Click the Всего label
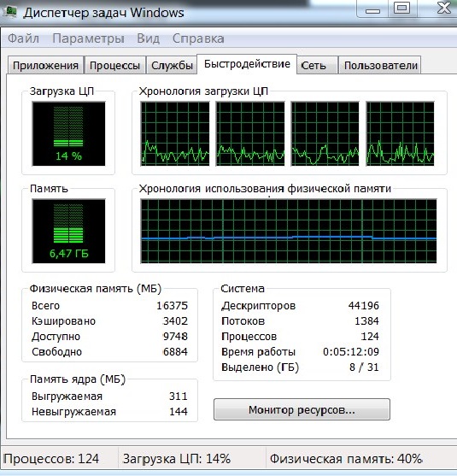Image resolution: width=457 pixels, height=476 pixels. click(45, 305)
